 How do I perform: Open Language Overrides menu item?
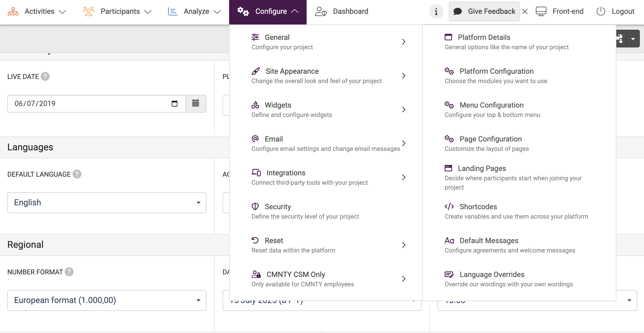tap(492, 274)
